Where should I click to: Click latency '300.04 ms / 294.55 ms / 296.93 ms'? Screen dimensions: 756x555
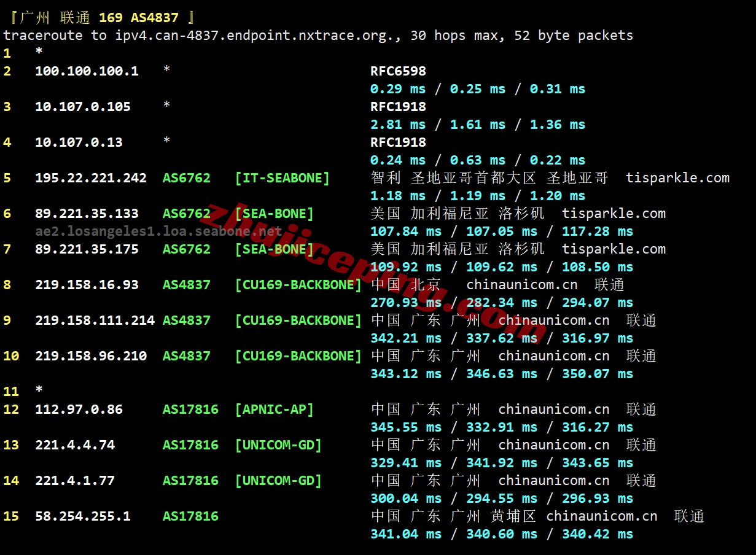click(x=502, y=499)
